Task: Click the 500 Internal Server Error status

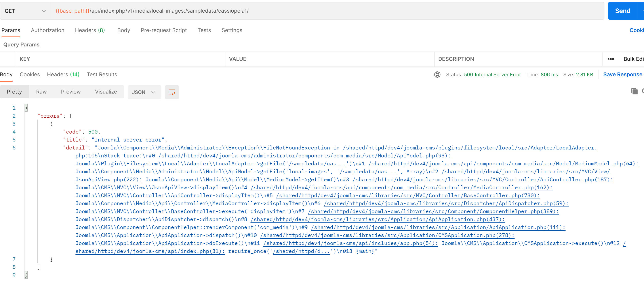Action: [x=492, y=75]
